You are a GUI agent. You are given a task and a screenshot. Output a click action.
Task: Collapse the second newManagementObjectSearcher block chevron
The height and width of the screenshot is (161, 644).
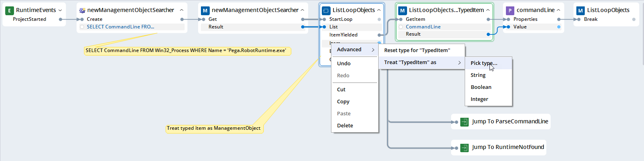click(302, 10)
